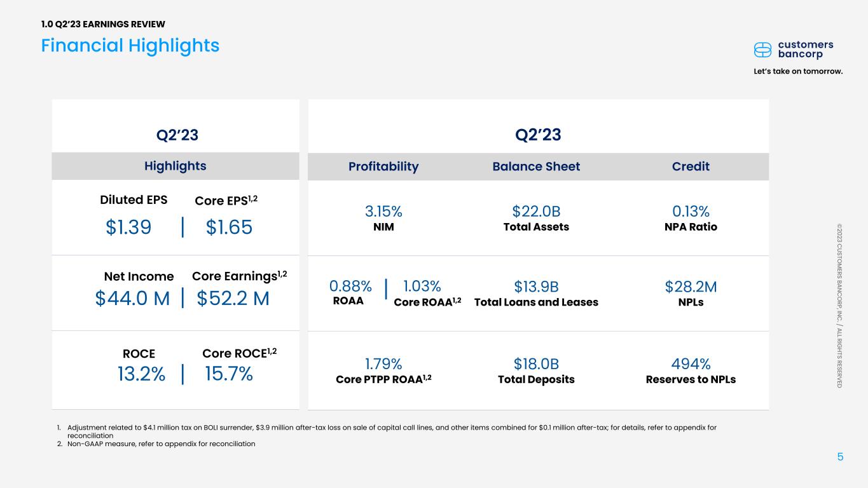The image size is (868, 488).
Task: Click the Highlights column header
Action: pos(176,166)
